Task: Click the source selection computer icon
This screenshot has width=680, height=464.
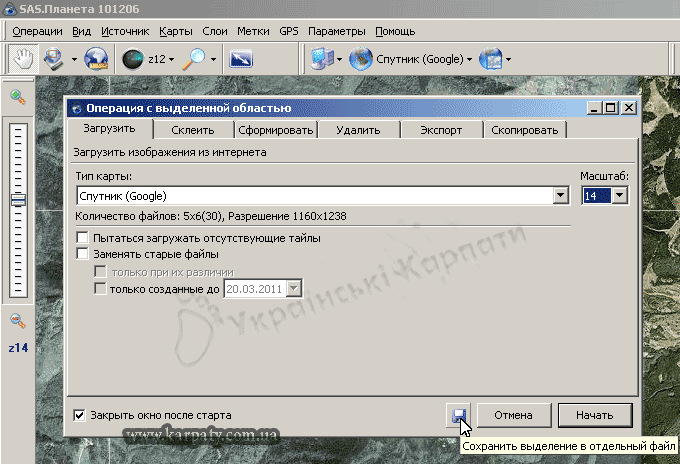Action: click(320, 59)
